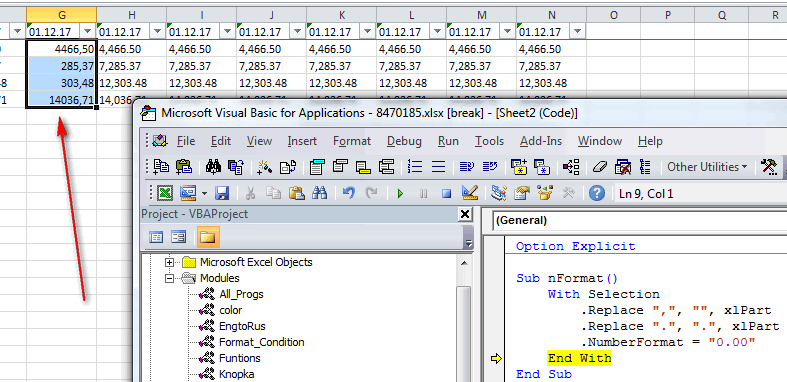The width and height of the screenshot is (787, 382).
Task: Collapse the Modules folder
Action: pos(169,278)
